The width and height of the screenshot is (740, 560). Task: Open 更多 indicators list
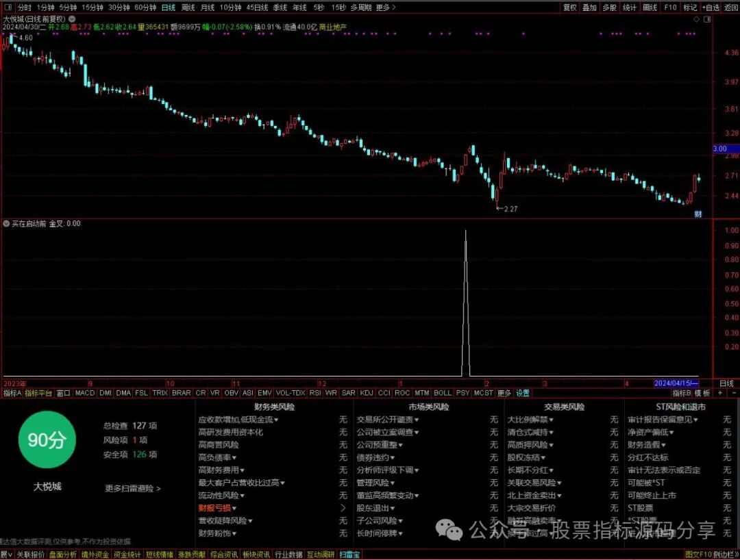click(504, 393)
